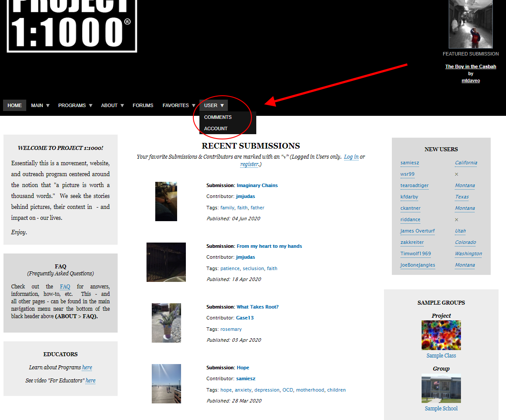Screen dimensions: 506x420
Task: Open From my heart to my hands thumbnail
Action: point(166,262)
